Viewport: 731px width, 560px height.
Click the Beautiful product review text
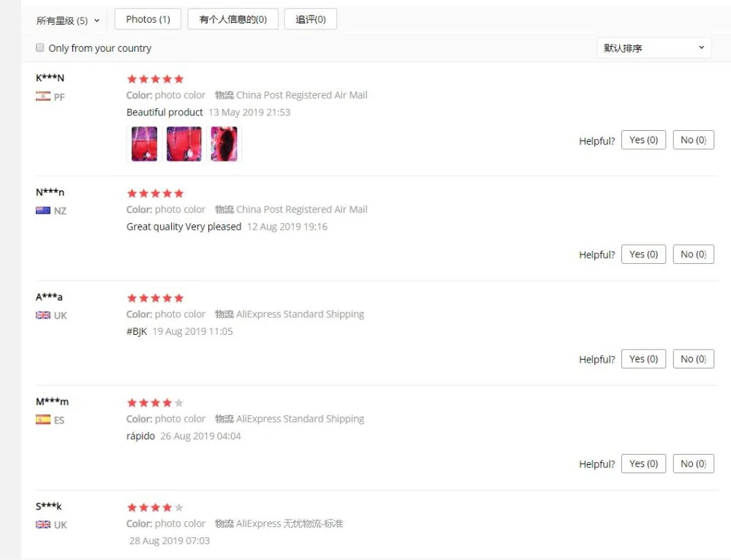pyautogui.click(x=164, y=113)
